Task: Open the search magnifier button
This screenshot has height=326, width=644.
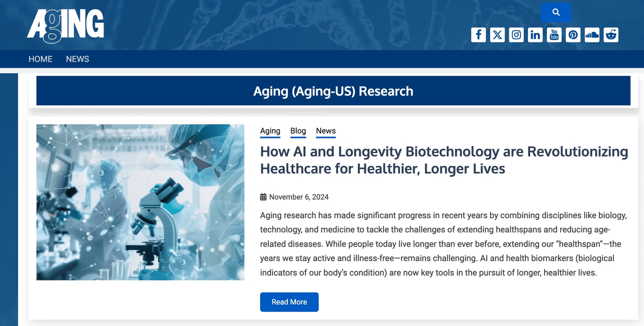Action: tap(556, 12)
